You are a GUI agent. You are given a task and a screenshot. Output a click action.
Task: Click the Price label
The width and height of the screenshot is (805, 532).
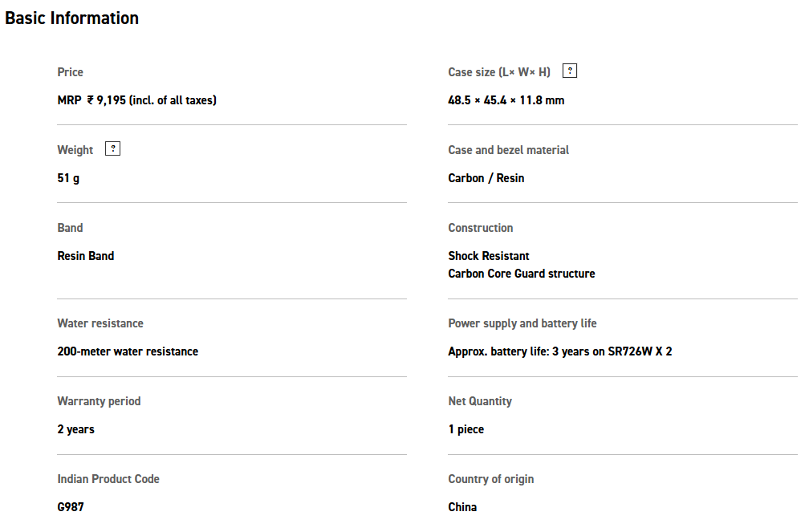pos(70,72)
